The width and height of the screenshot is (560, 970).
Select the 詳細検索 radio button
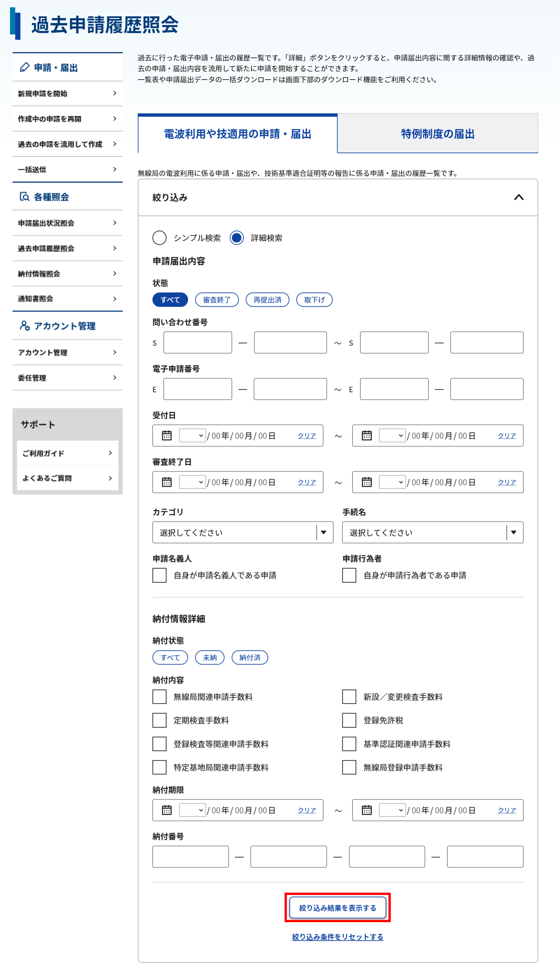[236, 238]
